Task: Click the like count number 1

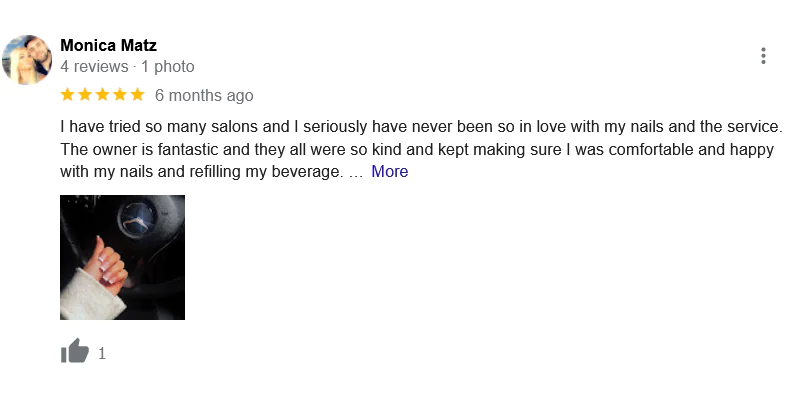Action: click(x=102, y=353)
